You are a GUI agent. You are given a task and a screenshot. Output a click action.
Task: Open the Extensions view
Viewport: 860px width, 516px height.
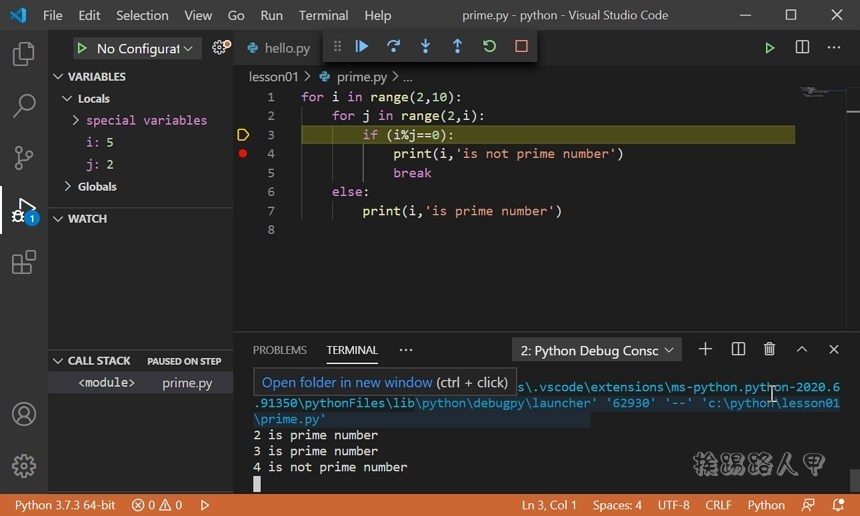point(23,263)
